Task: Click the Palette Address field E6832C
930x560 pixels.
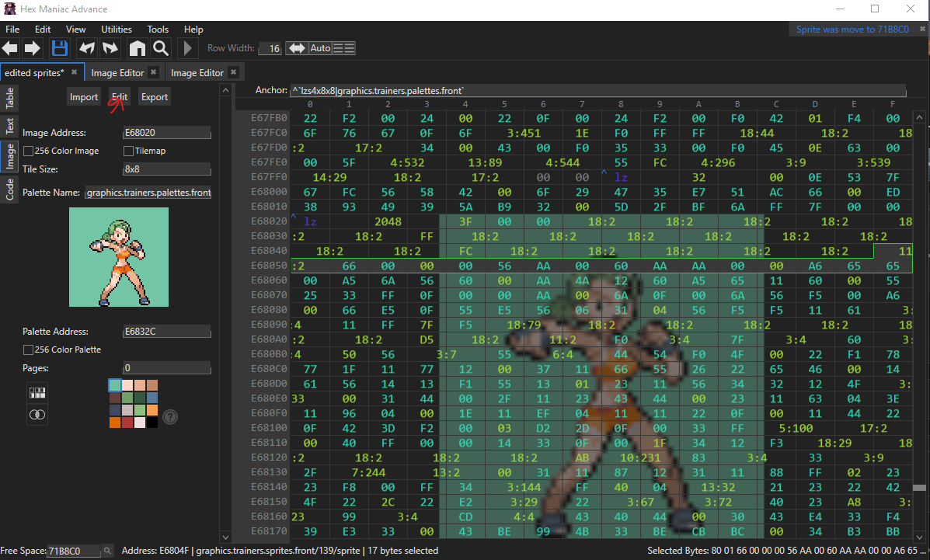Action: pos(167,331)
